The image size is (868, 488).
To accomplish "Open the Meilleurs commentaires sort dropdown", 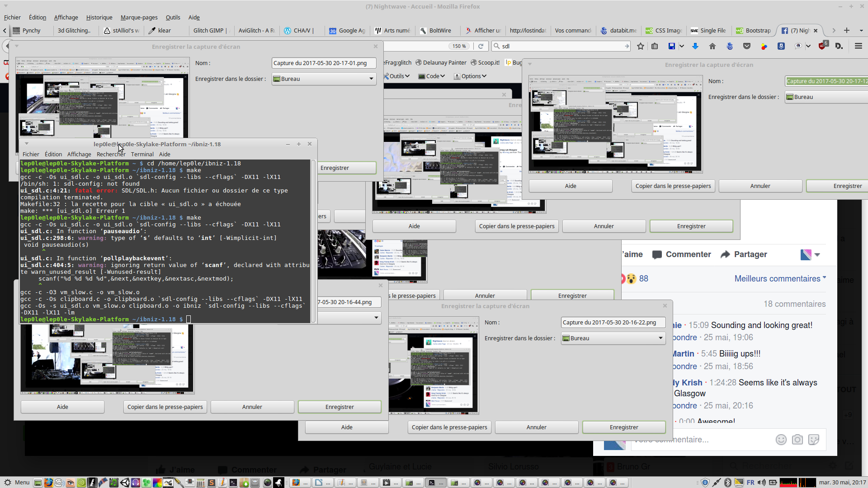I will coord(780,279).
